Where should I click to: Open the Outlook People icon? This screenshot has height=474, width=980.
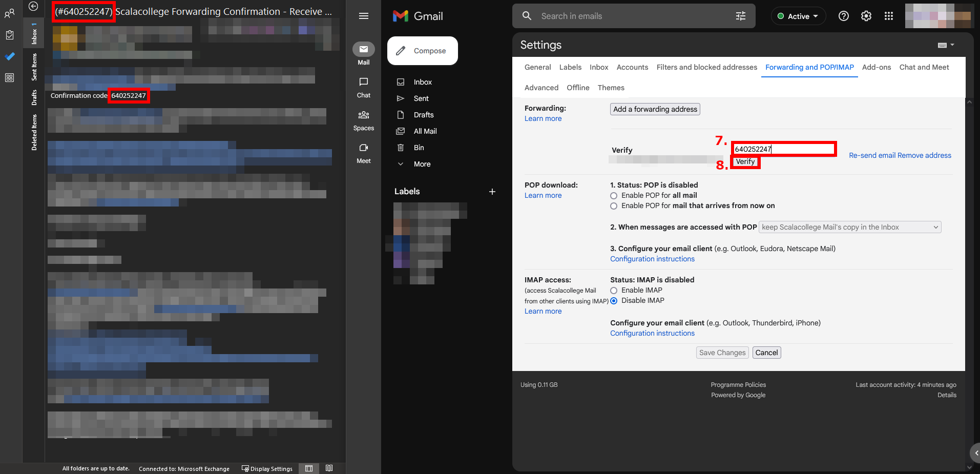[x=9, y=14]
